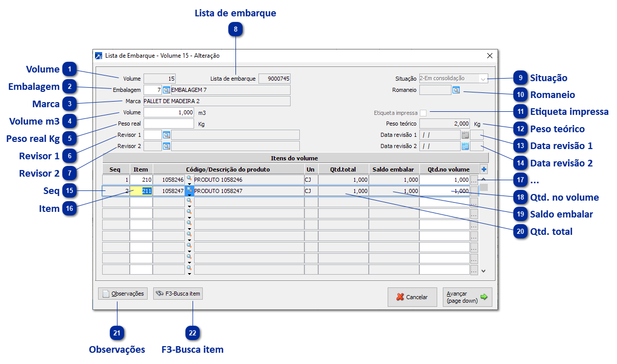Click the Revisor 1 code field
The width and height of the screenshot is (617, 364).
point(153,135)
